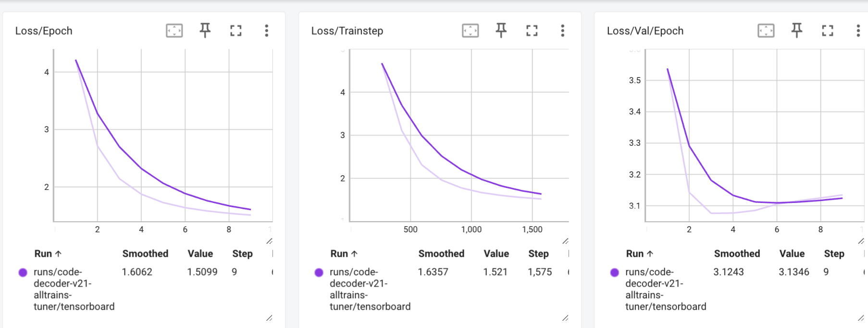Pin the Loss/Trainstep card
868x328 pixels.
(x=501, y=30)
